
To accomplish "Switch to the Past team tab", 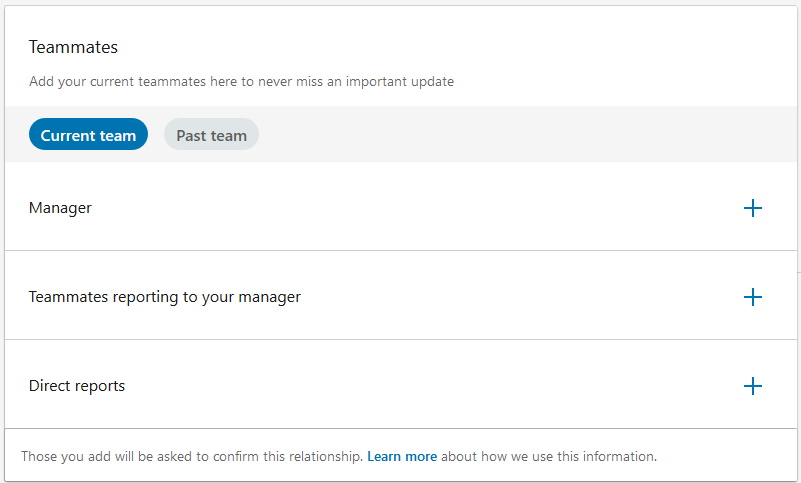I will point(211,134).
